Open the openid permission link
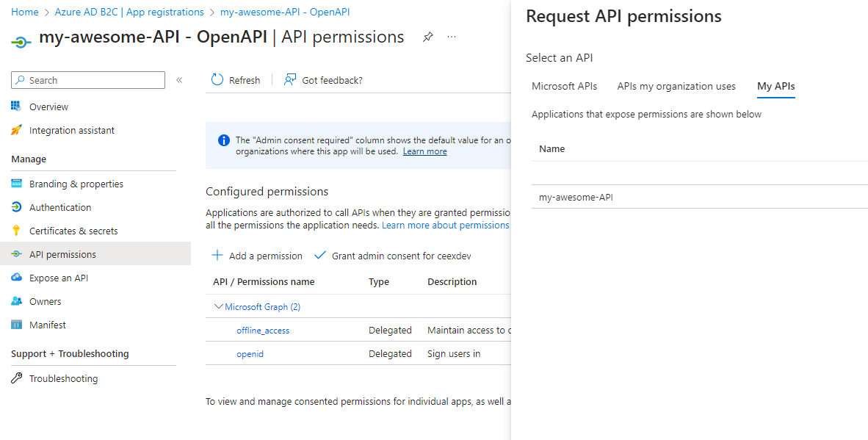 [x=250, y=353]
